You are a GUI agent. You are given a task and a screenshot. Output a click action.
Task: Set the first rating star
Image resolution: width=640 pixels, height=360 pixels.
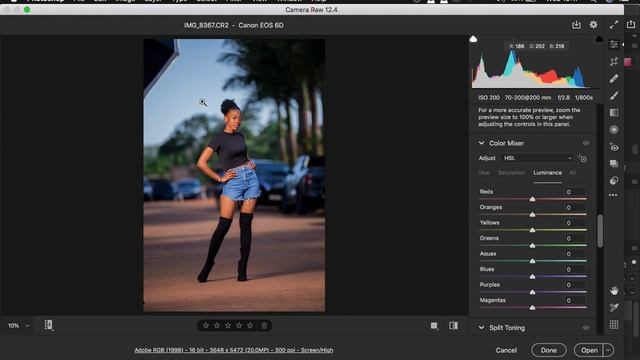(x=206, y=325)
